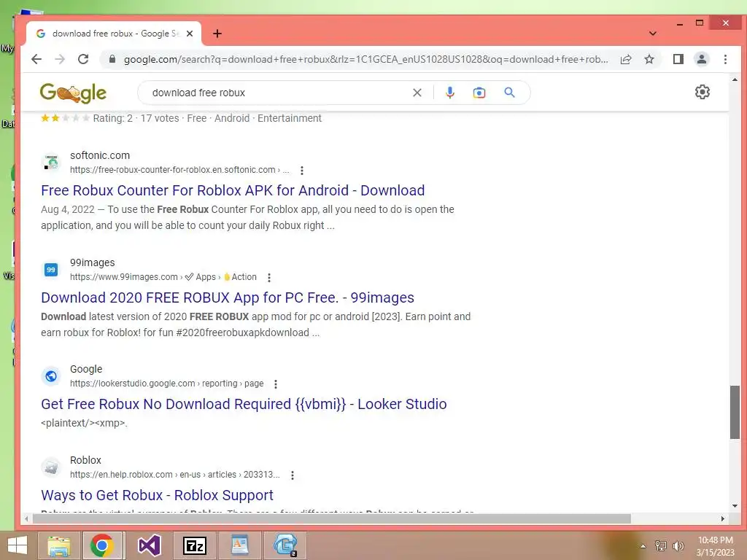The image size is (747, 560).
Task: Go to Google home via the logo
Action: point(73,93)
